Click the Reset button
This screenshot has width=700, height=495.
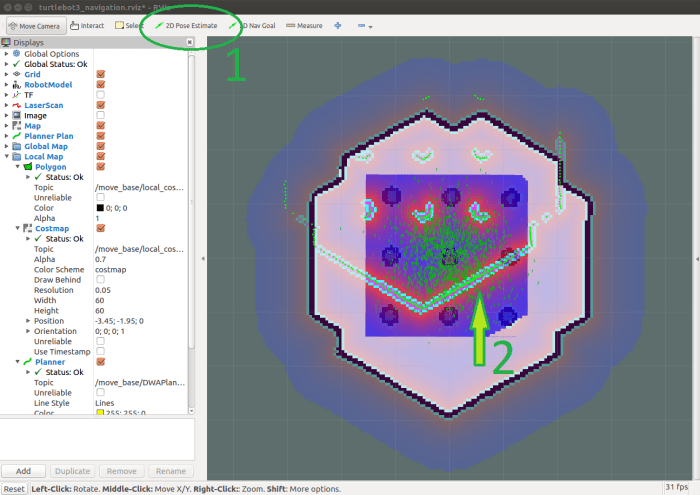tap(14, 489)
